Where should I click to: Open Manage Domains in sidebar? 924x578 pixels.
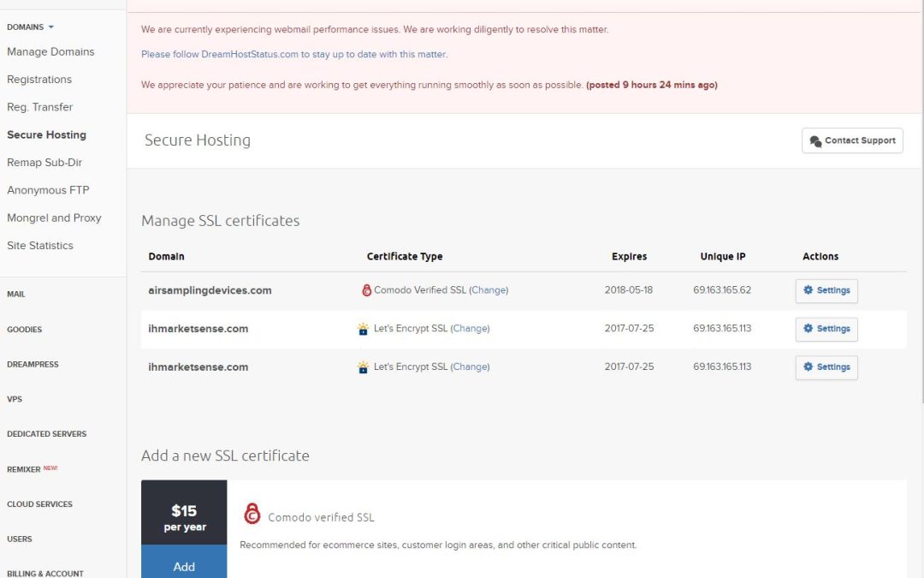point(50,52)
